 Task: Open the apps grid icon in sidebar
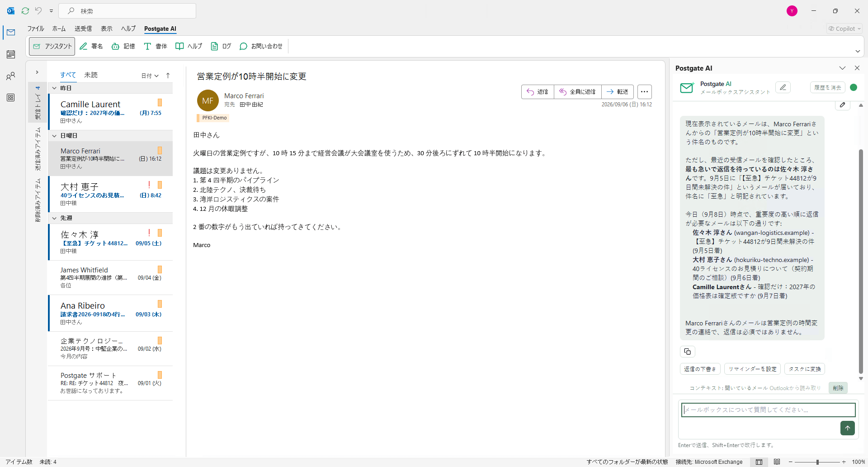point(11,98)
